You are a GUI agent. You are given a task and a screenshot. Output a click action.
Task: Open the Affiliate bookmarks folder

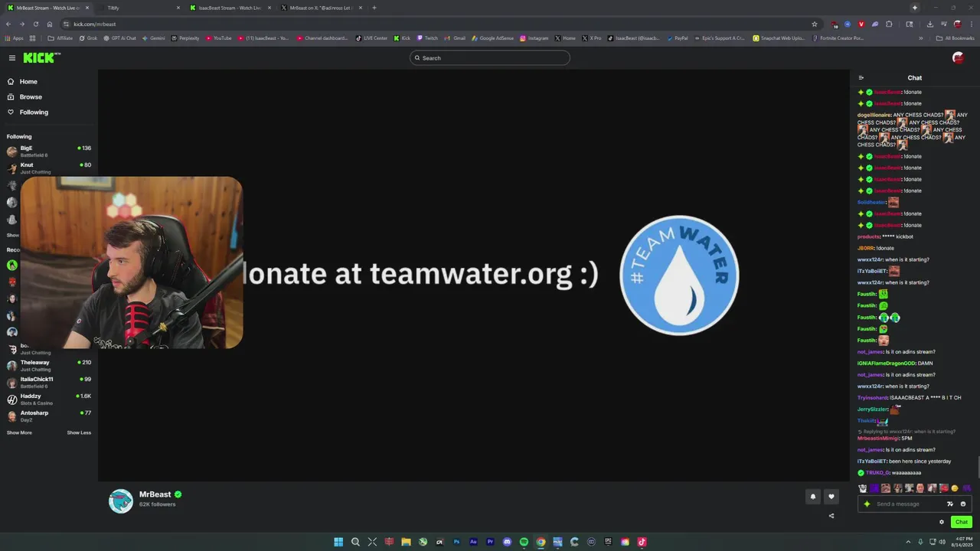pyautogui.click(x=60, y=38)
